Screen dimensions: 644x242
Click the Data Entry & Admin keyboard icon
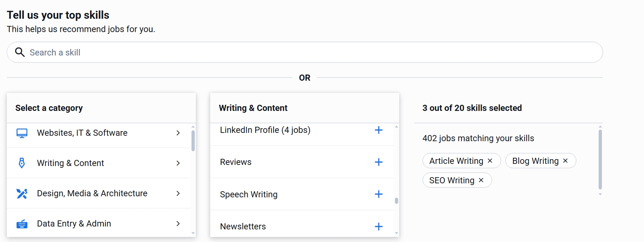(22, 224)
